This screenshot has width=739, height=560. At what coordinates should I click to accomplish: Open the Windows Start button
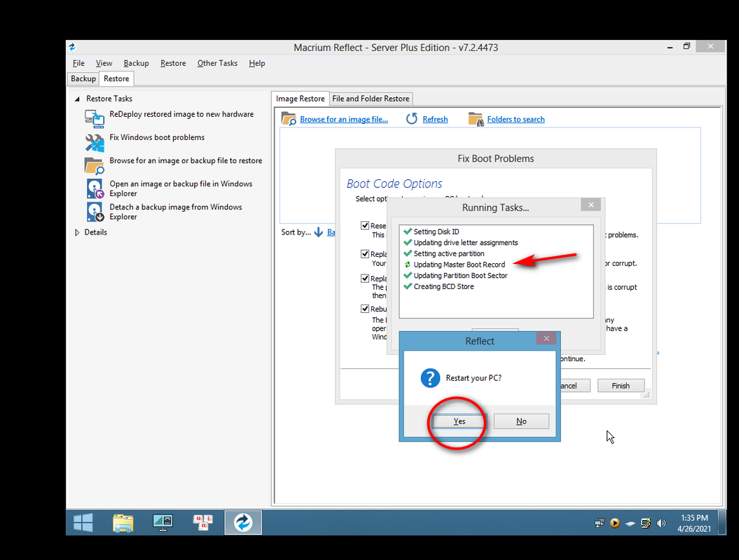[83, 522]
